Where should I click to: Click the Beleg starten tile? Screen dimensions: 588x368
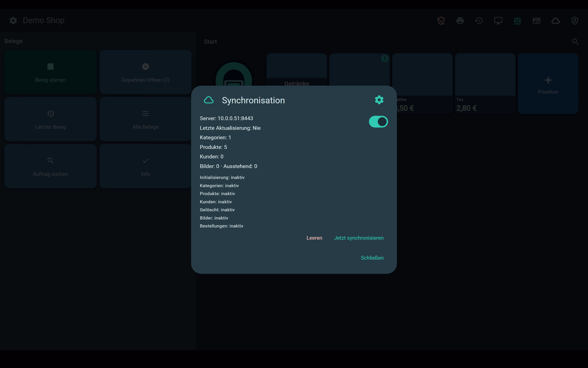pos(50,72)
